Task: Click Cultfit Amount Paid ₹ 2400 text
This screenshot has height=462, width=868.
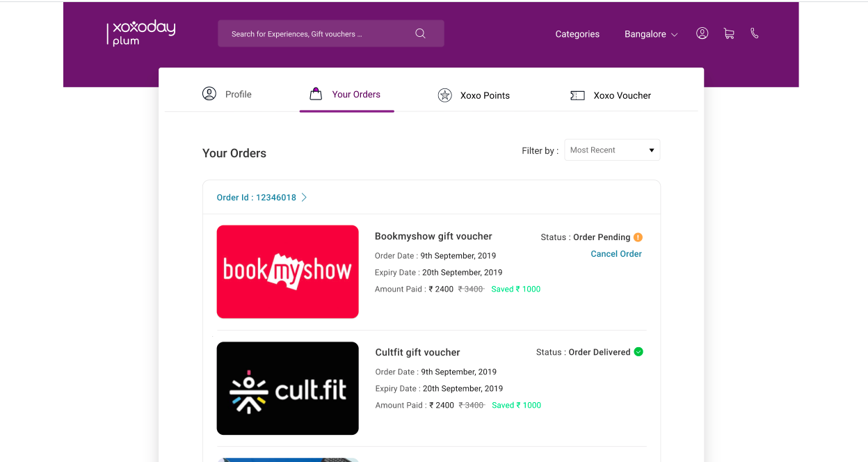Action: pos(415,406)
